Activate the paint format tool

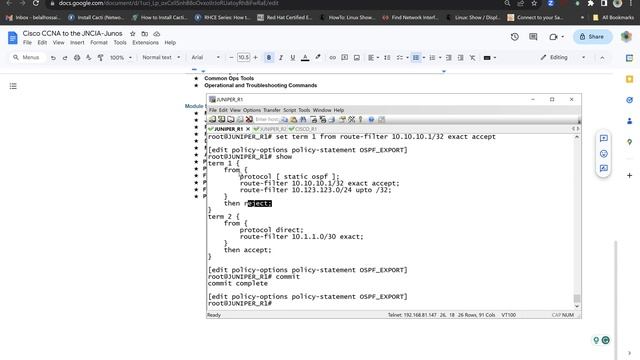[x=100, y=58]
